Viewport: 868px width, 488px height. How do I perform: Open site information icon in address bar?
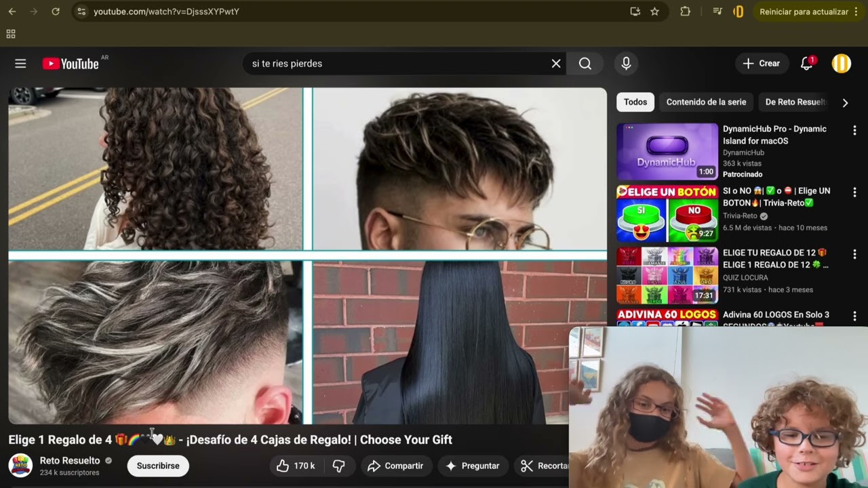pyautogui.click(x=81, y=12)
